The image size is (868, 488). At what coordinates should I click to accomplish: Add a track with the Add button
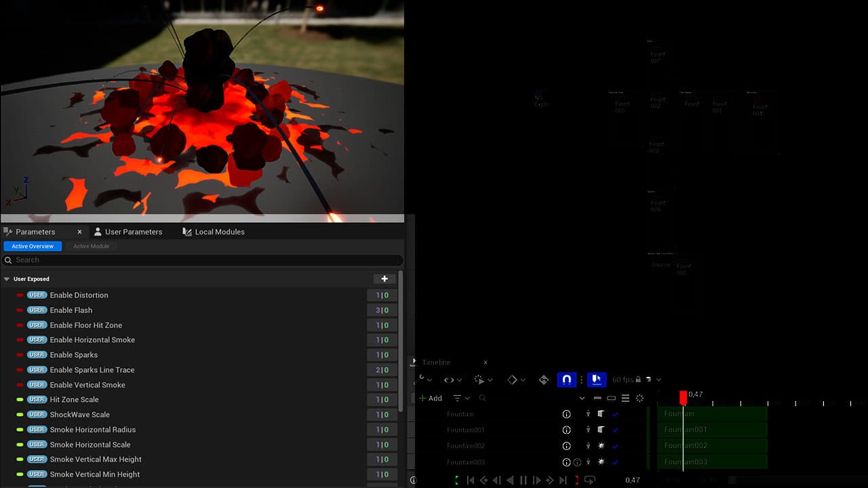(x=430, y=398)
